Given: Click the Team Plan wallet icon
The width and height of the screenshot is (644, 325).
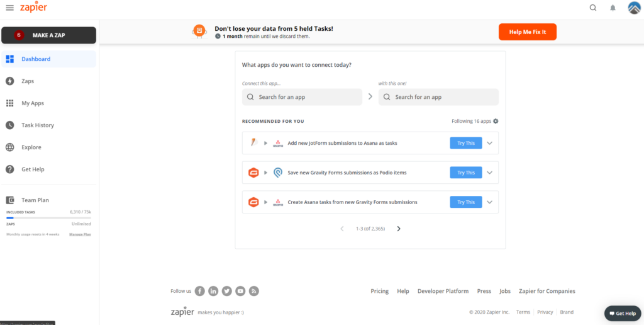Looking at the screenshot, I should coord(10,200).
